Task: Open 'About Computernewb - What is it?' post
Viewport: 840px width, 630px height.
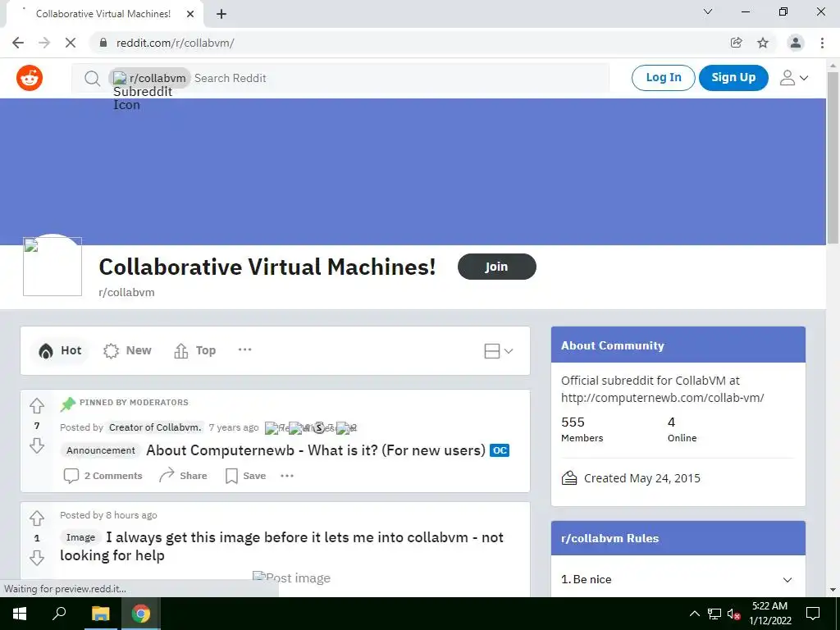Action: [316, 450]
